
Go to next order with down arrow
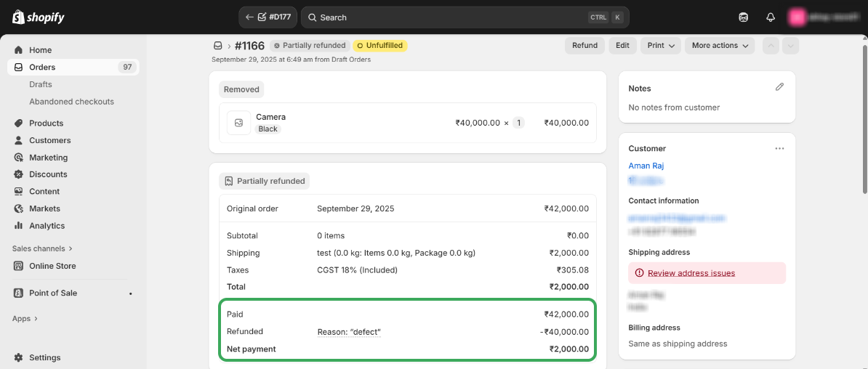coord(791,46)
